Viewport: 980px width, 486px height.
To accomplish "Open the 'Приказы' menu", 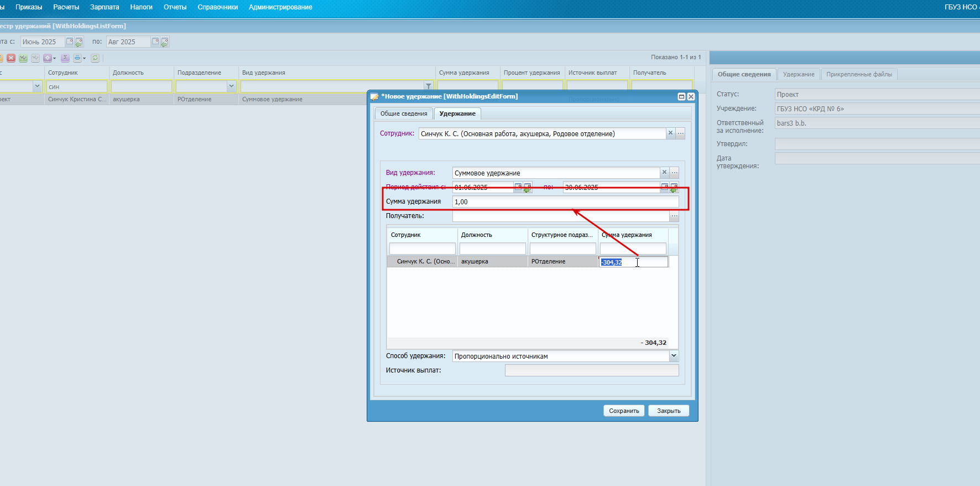I will (x=29, y=7).
